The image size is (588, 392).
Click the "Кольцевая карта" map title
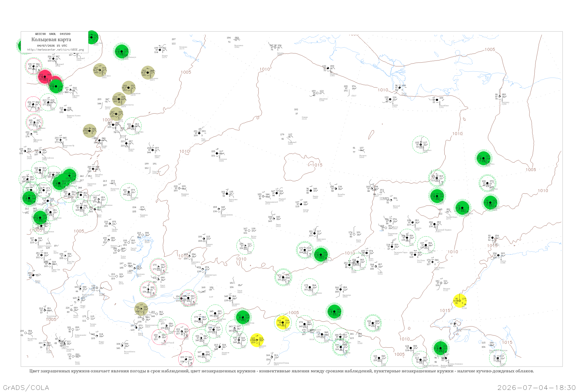(x=51, y=40)
